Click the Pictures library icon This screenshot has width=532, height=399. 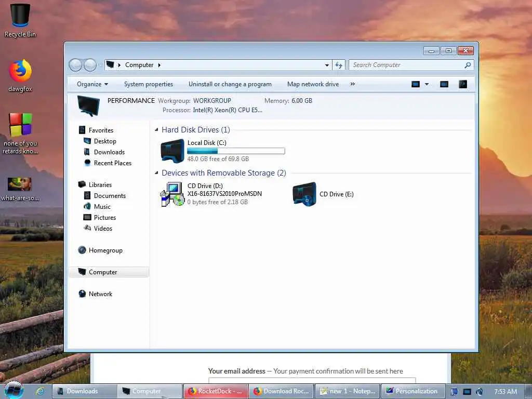(87, 217)
